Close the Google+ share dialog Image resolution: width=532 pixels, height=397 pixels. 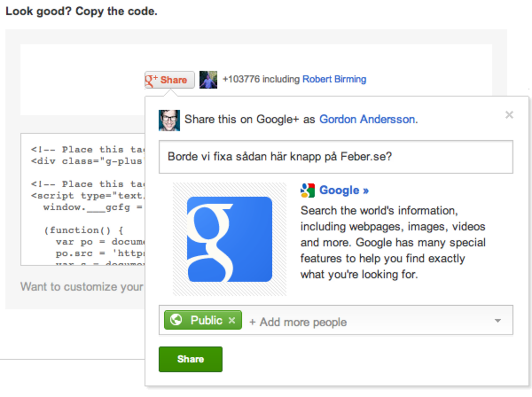point(509,115)
